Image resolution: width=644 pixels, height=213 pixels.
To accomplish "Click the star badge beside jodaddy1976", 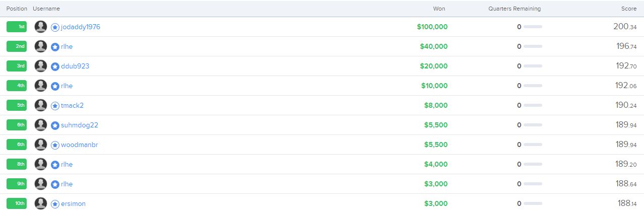I will click(x=55, y=27).
